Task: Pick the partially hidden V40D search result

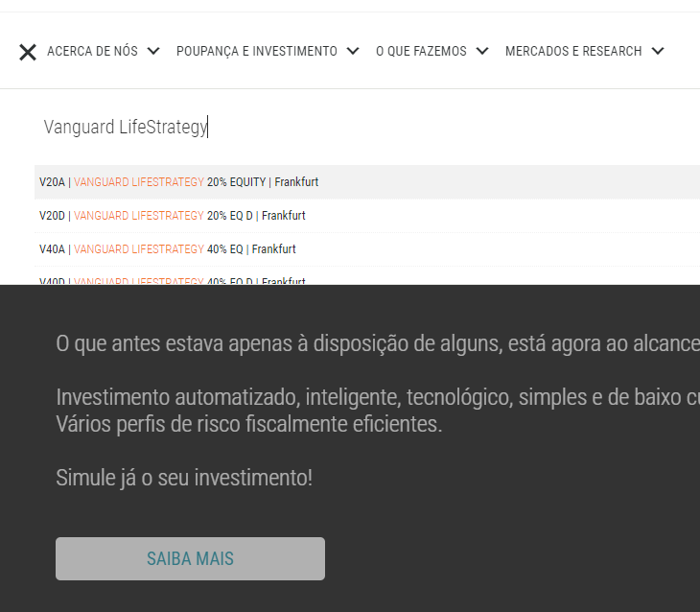Action: coord(173,280)
